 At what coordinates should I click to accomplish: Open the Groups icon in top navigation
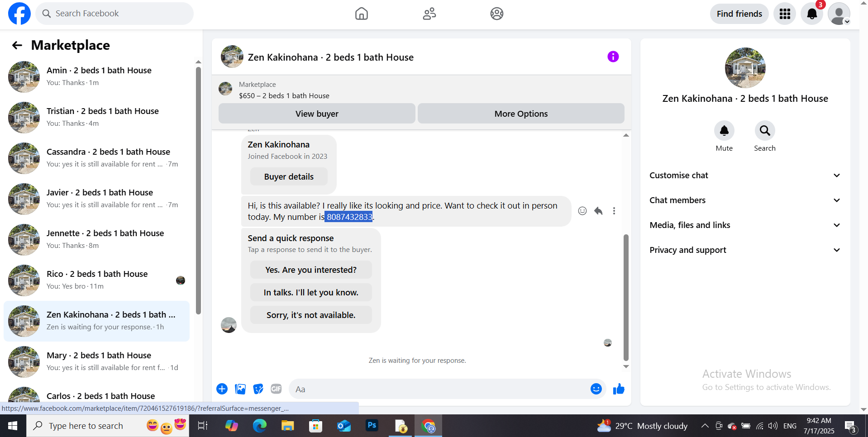[497, 14]
